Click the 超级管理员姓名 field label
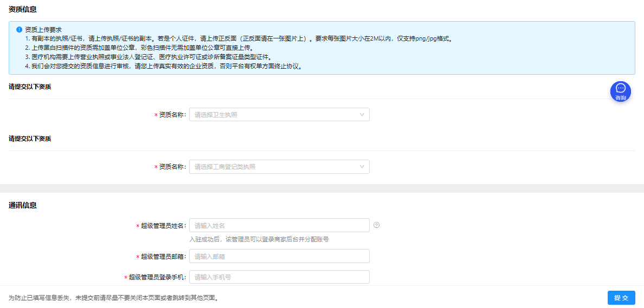This screenshot has height=308, width=644. coord(163,226)
